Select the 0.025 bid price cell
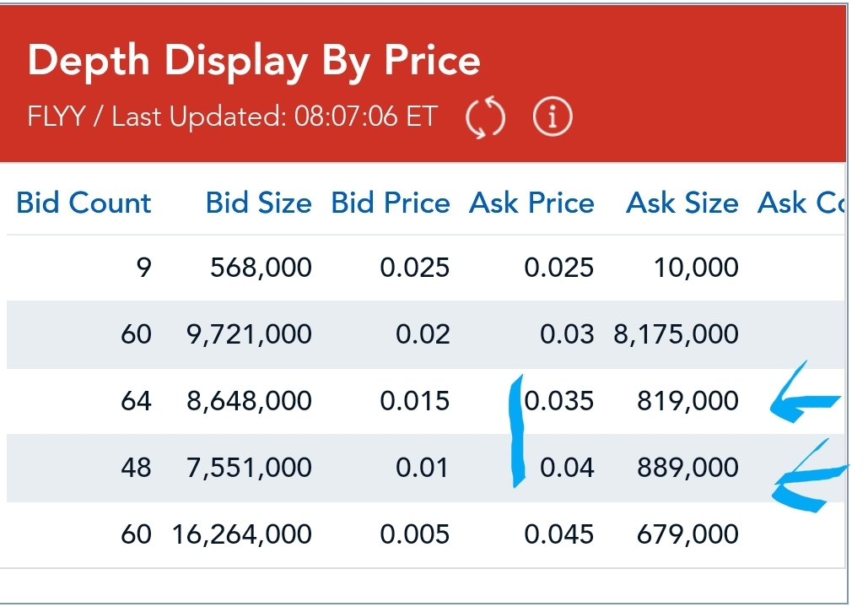The height and width of the screenshot is (607, 868). [x=414, y=268]
